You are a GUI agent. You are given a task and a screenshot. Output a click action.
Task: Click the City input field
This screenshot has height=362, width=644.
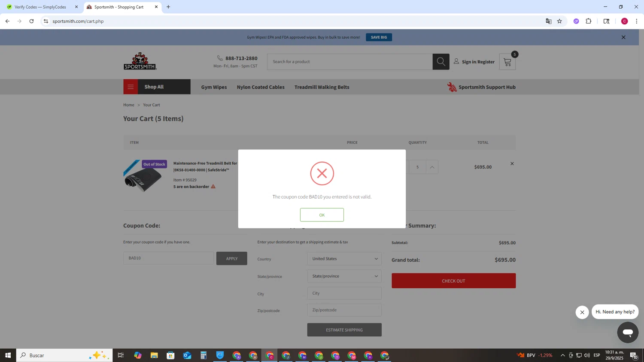click(x=344, y=293)
